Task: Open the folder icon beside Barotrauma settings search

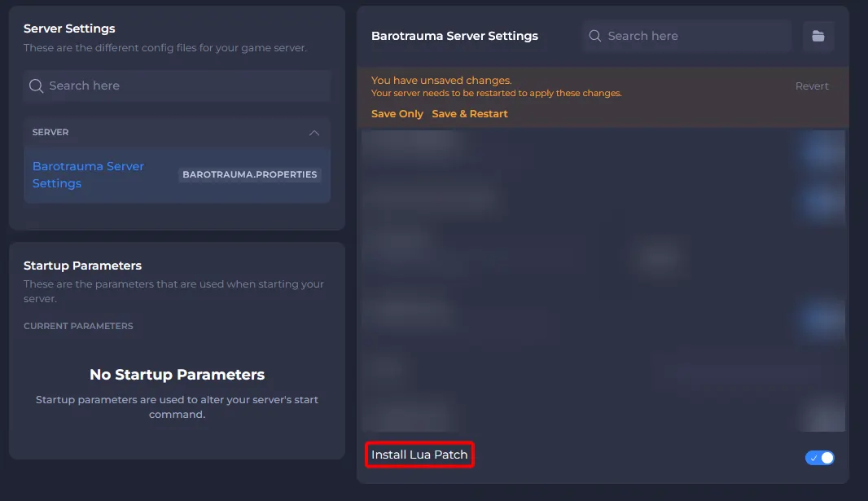Action: [818, 36]
